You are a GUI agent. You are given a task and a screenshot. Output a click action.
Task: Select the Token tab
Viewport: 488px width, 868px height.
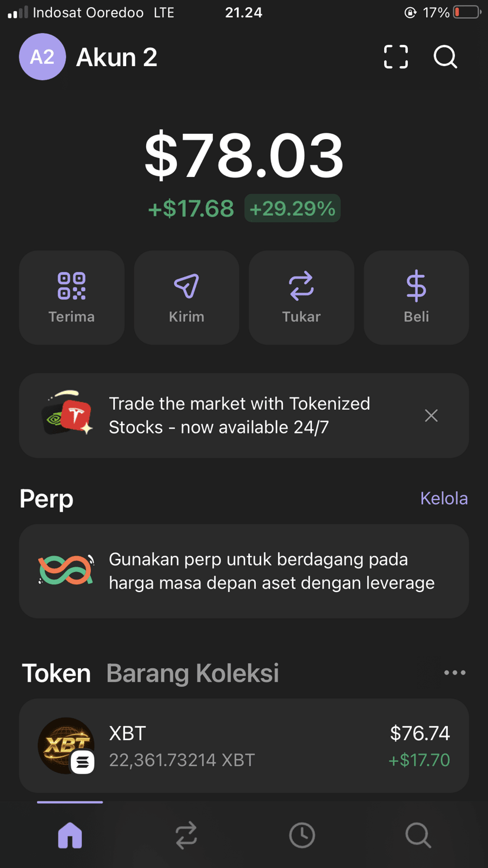tap(57, 673)
